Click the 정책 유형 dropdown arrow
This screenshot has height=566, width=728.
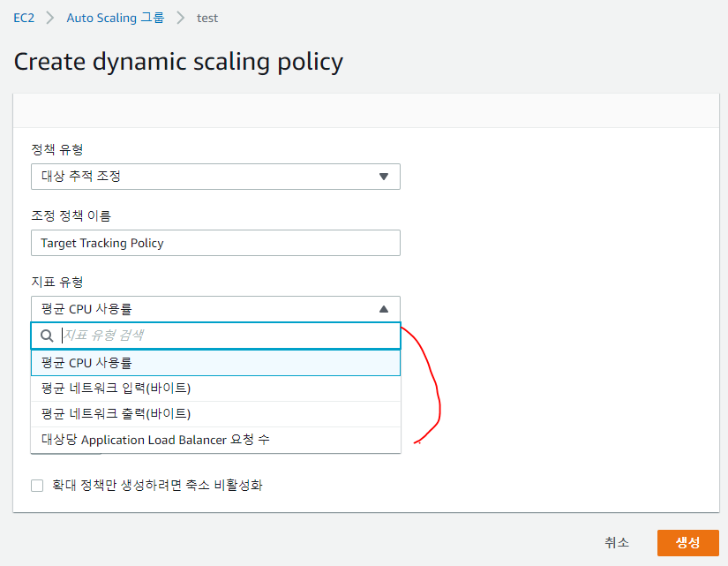point(384,177)
